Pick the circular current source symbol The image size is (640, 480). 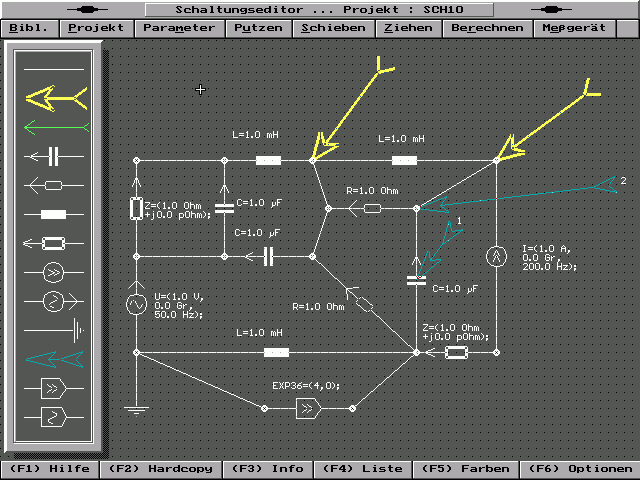pos(54,271)
